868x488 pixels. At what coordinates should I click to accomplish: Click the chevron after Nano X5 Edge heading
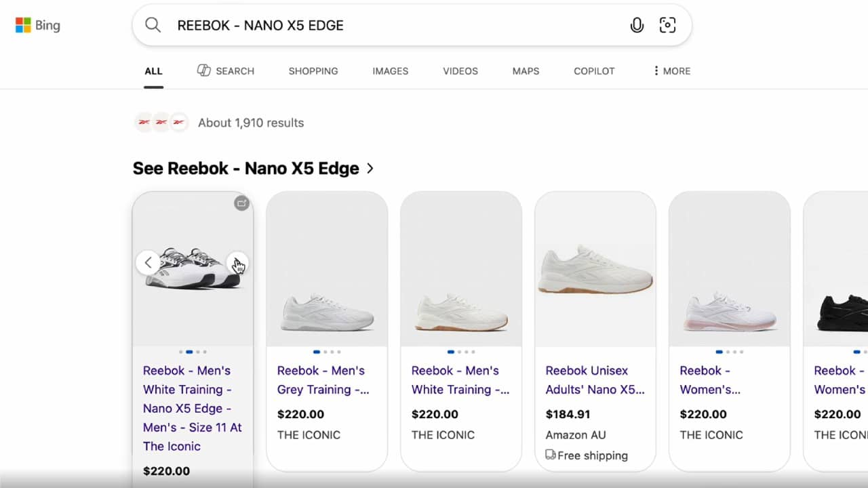pyautogui.click(x=370, y=168)
